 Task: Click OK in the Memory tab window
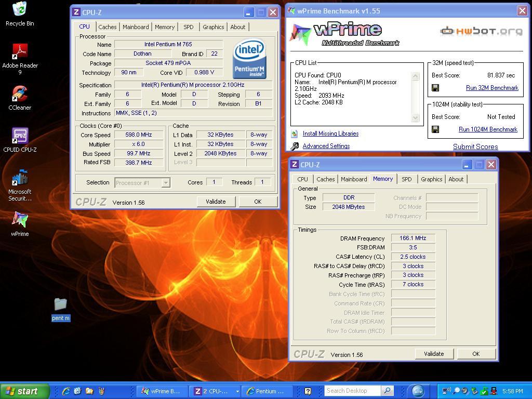(x=476, y=354)
